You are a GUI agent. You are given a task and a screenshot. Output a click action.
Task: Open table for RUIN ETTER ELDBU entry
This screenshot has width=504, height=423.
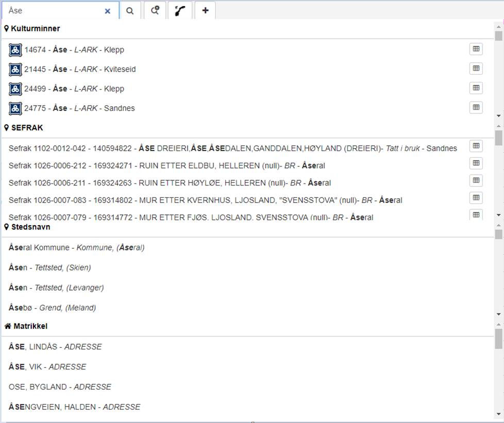pos(476,163)
